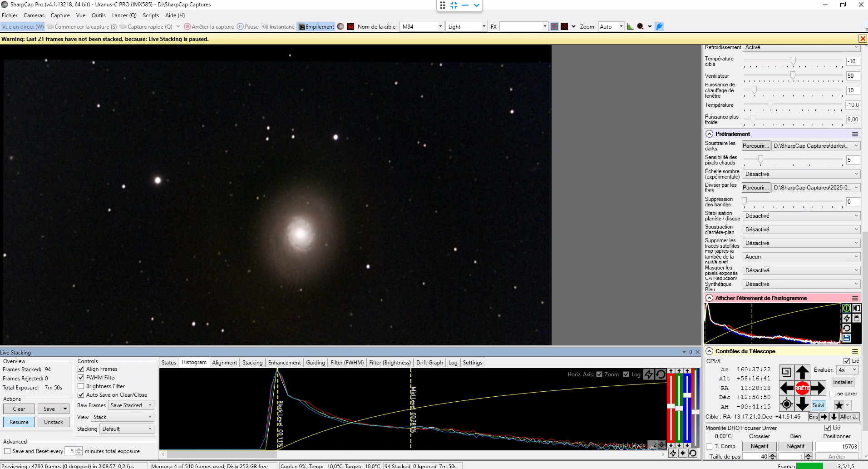This screenshot has width=868, height=469.
Task: Open the Zoom Auto dropdown
Action: tap(611, 26)
